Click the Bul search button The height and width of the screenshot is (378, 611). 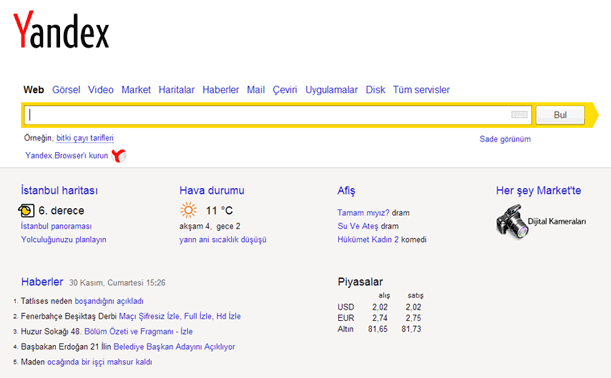coord(560,115)
